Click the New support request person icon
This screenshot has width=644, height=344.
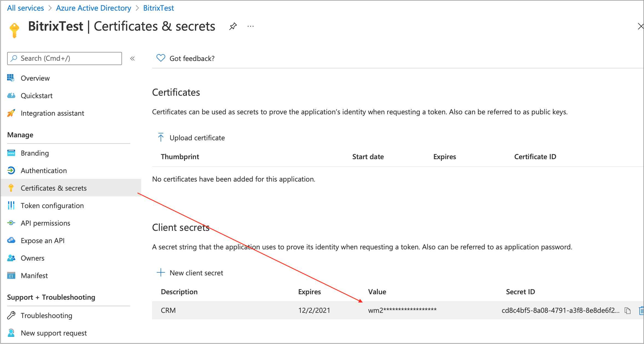click(x=11, y=333)
